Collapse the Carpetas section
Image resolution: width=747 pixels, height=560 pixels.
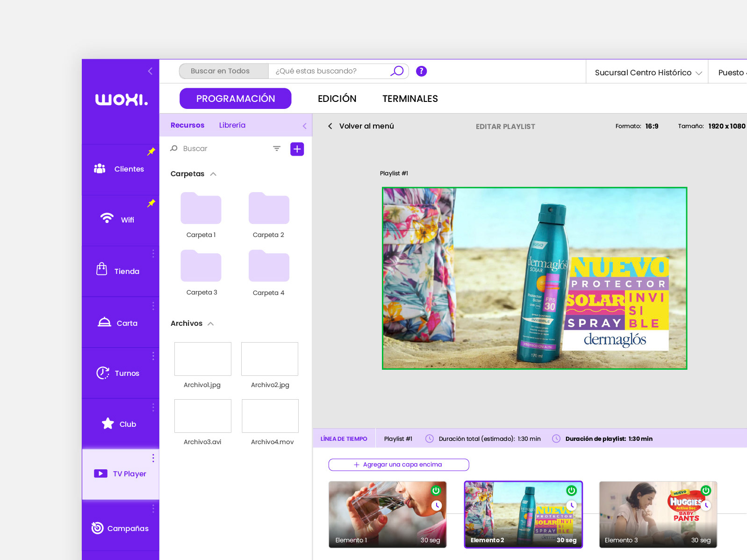pyautogui.click(x=213, y=174)
